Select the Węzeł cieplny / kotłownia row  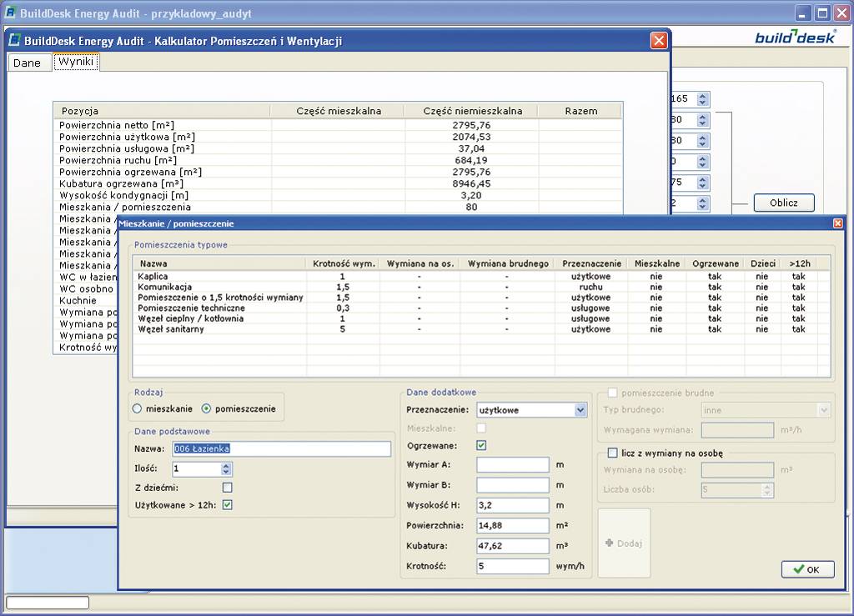click(x=481, y=318)
